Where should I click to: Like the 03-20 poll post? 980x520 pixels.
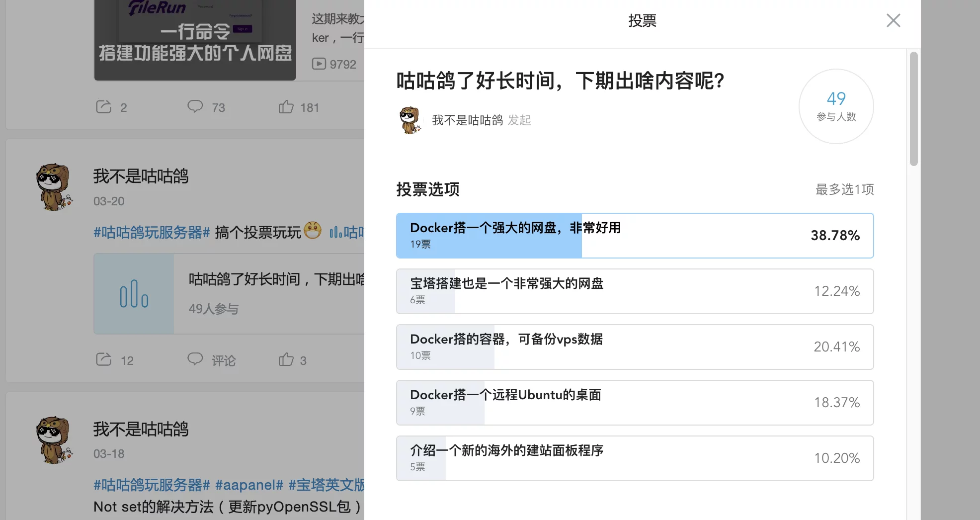tap(286, 359)
